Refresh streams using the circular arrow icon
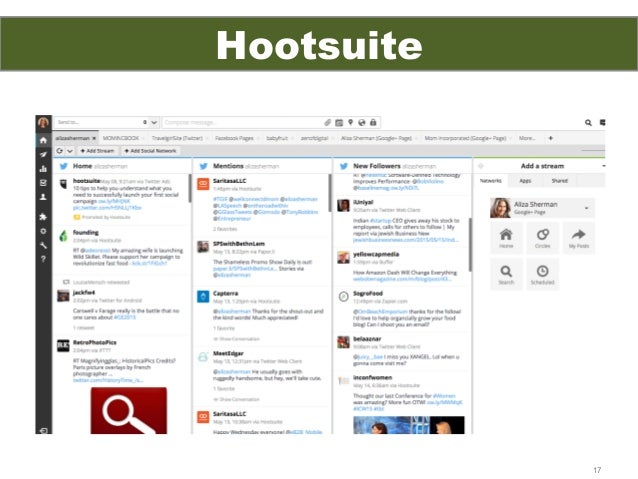 point(60,151)
